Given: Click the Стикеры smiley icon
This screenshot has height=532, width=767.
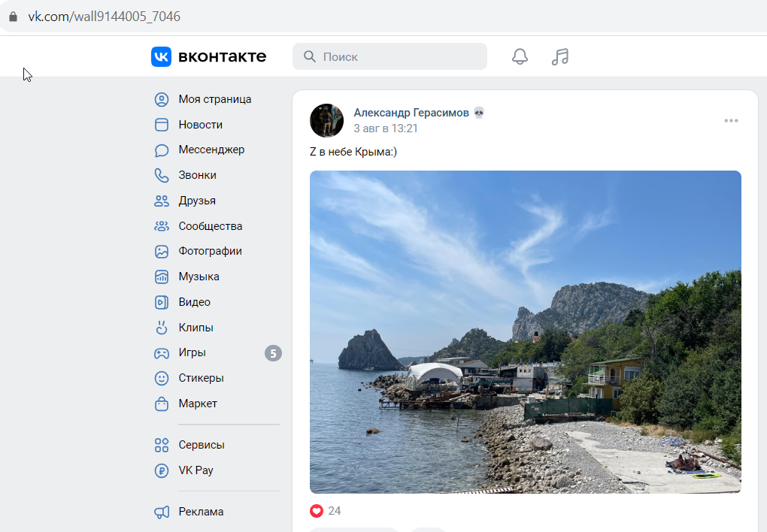Looking at the screenshot, I should tap(162, 378).
